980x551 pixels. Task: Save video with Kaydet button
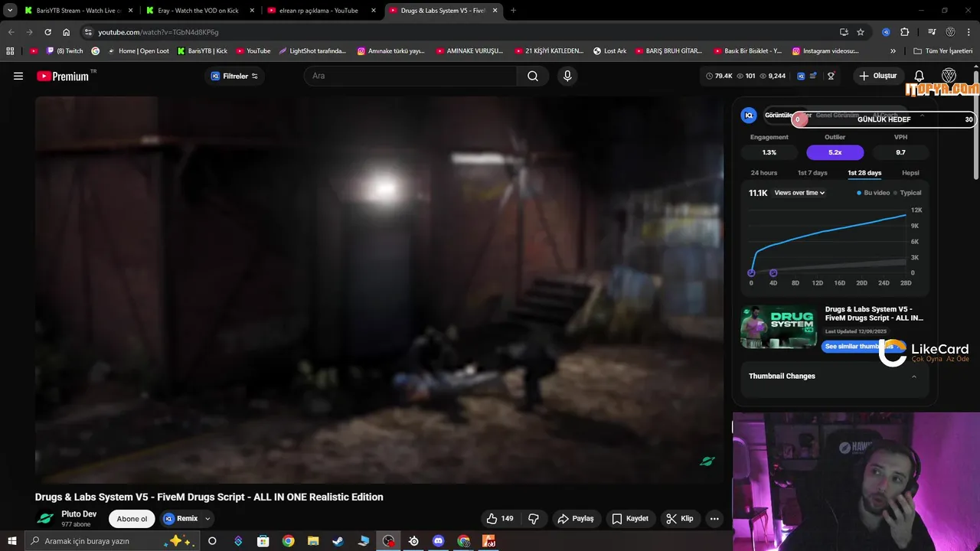click(630, 518)
